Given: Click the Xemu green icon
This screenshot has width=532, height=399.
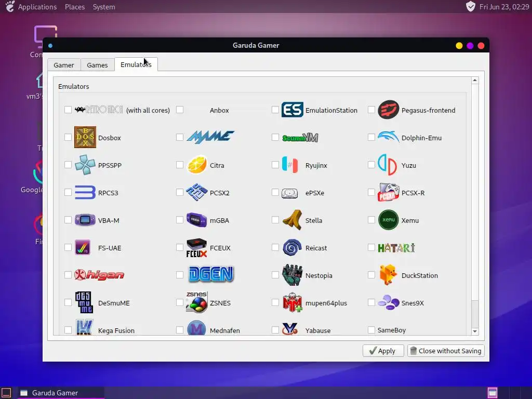Looking at the screenshot, I should tap(388, 220).
